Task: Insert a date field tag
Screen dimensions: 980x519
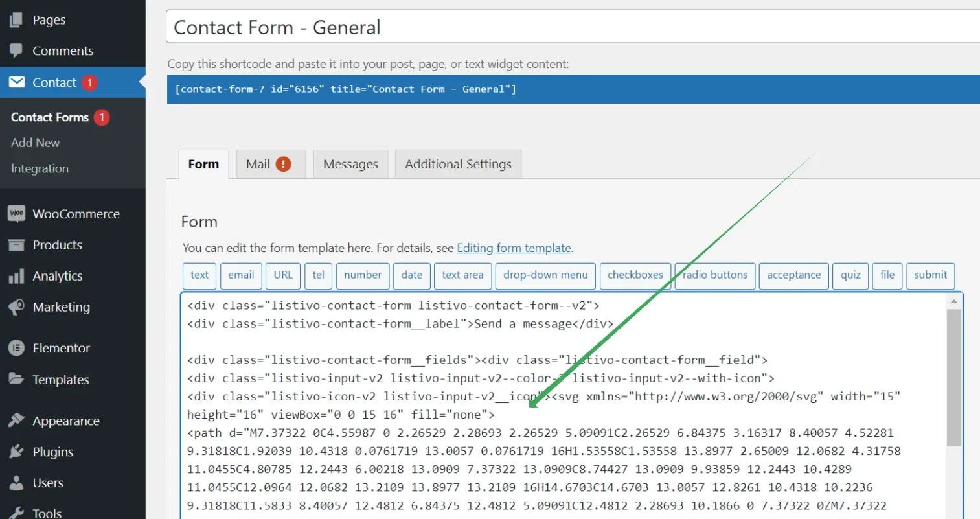Action: 412,275
